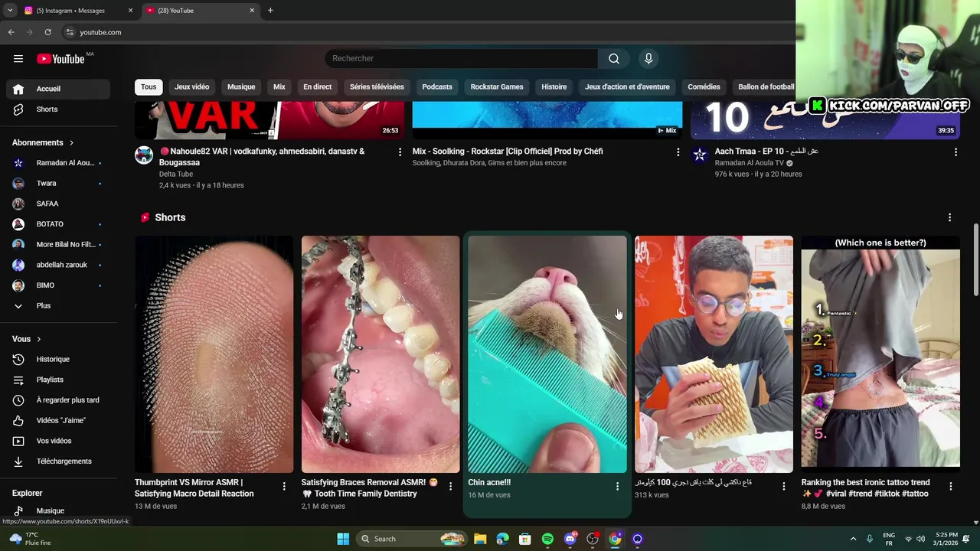The width and height of the screenshot is (980, 551).
Task: Select the Comédies filter chip
Action: point(704,86)
